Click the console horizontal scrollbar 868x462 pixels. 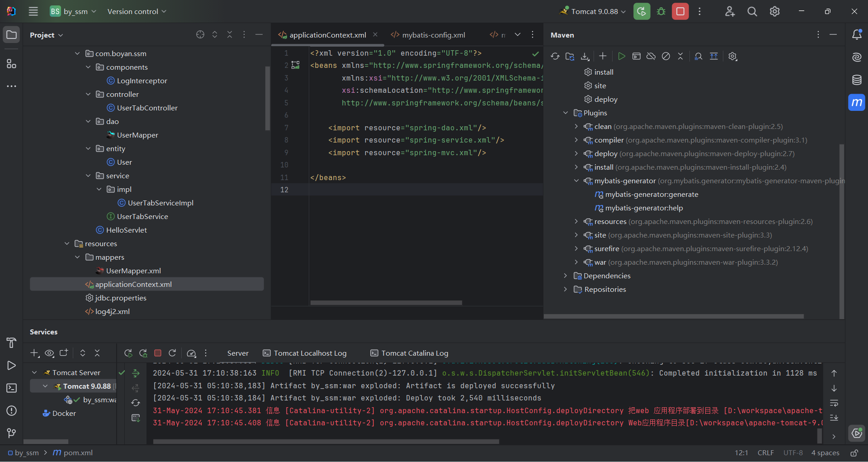(326, 442)
